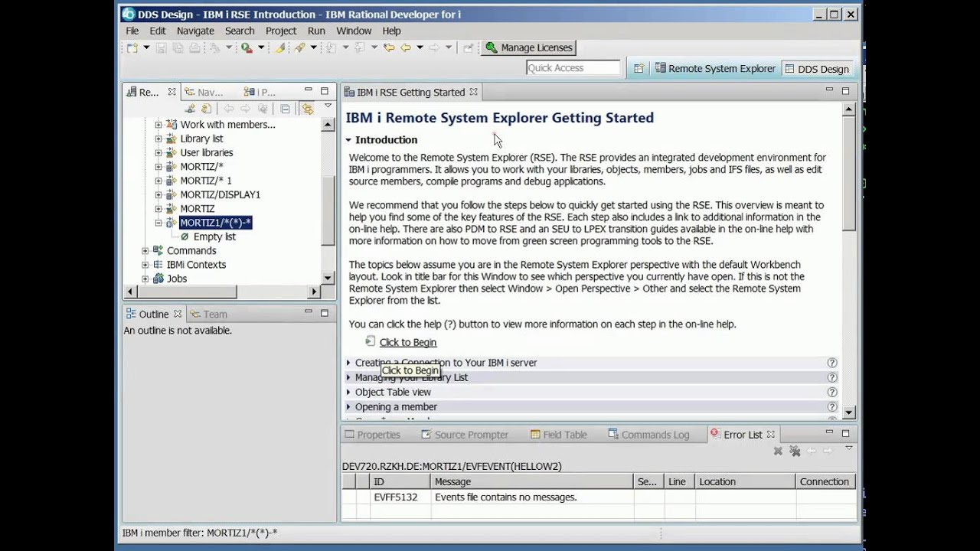
Task: Open the Back history dropdown arrow
Action: 420,47
